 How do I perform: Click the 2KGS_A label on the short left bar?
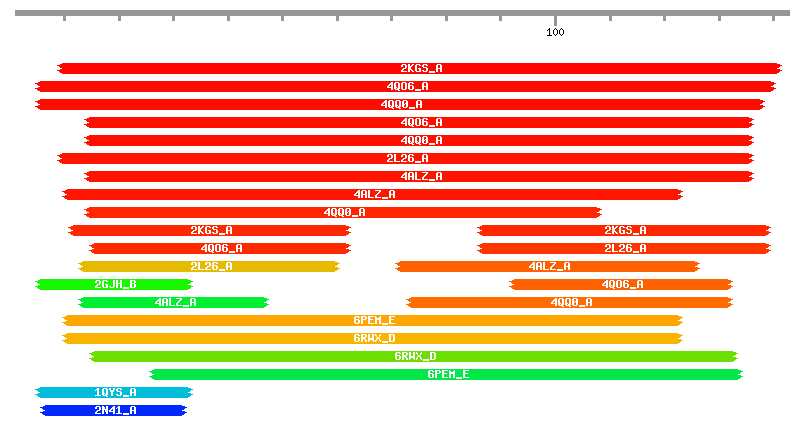click(211, 230)
